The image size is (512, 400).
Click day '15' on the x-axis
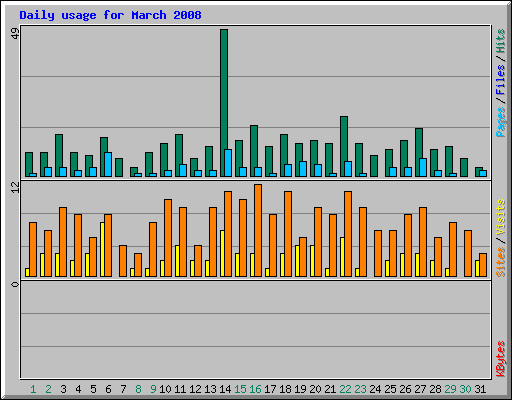pyautogui.click(x=240, y=389)
